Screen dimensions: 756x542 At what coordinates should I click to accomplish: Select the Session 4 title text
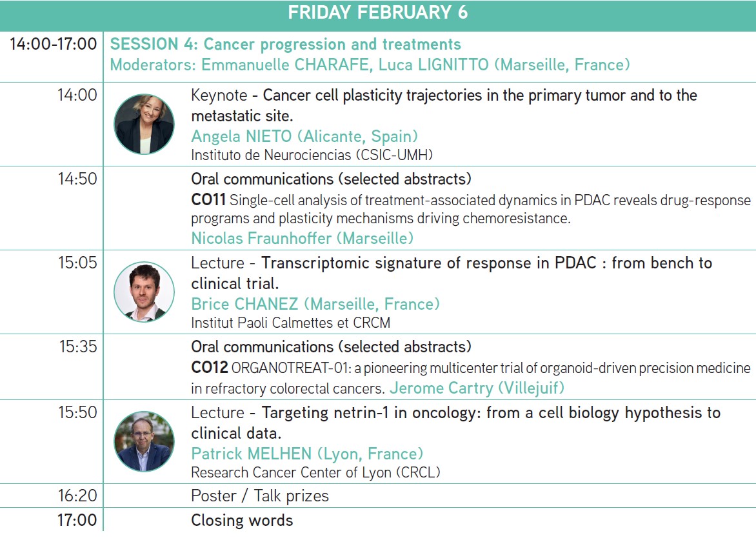click(x=286, y=45)
